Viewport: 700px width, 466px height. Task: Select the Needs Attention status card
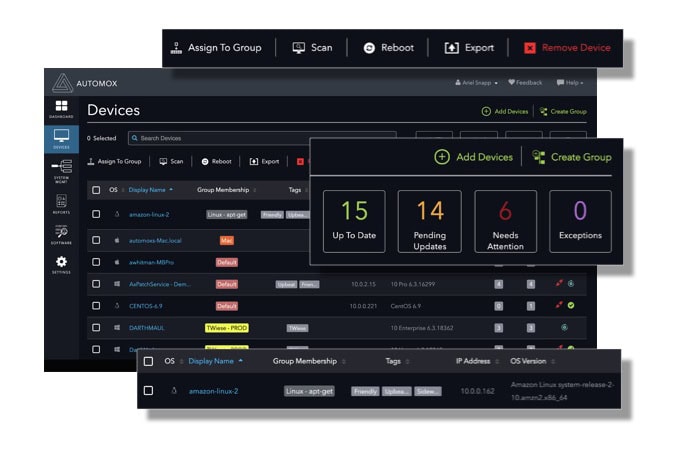[505, 221]
